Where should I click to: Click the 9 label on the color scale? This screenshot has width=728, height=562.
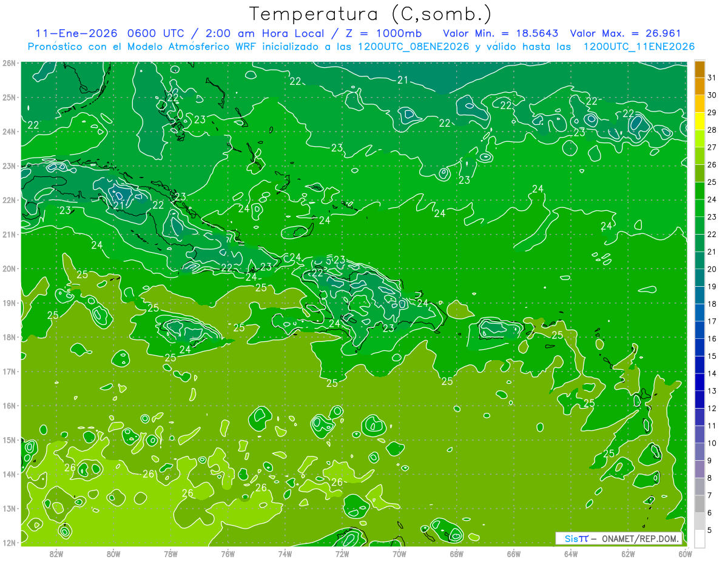click(x=710, y=461)
